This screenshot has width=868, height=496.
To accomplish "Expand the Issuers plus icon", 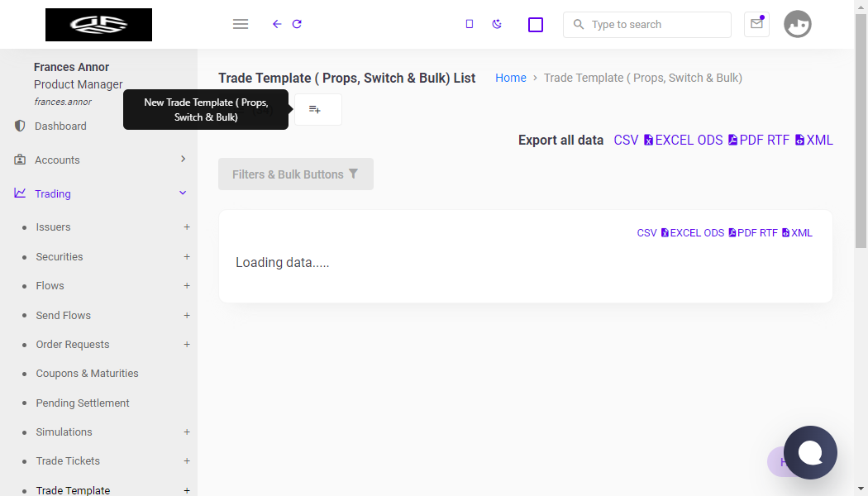I will 187,227.
